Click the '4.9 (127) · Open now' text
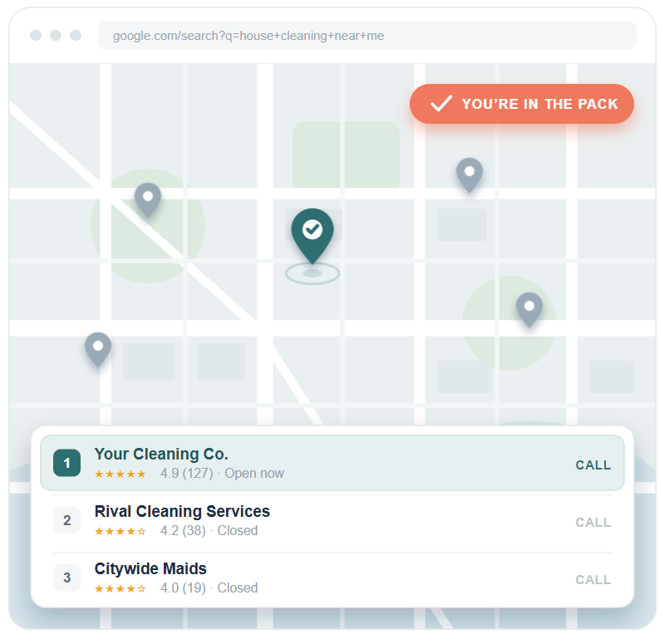The width and height of the screenshot is (669, 644). point(222,474)
